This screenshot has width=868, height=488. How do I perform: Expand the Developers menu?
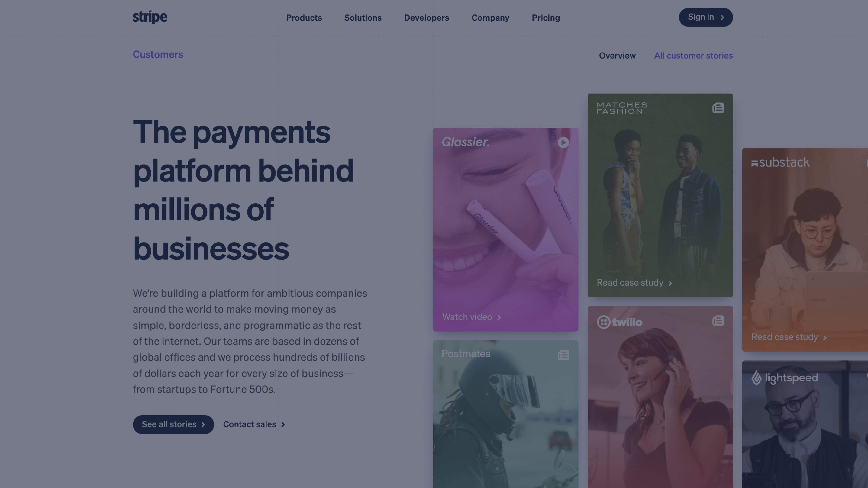pos(426,18)
